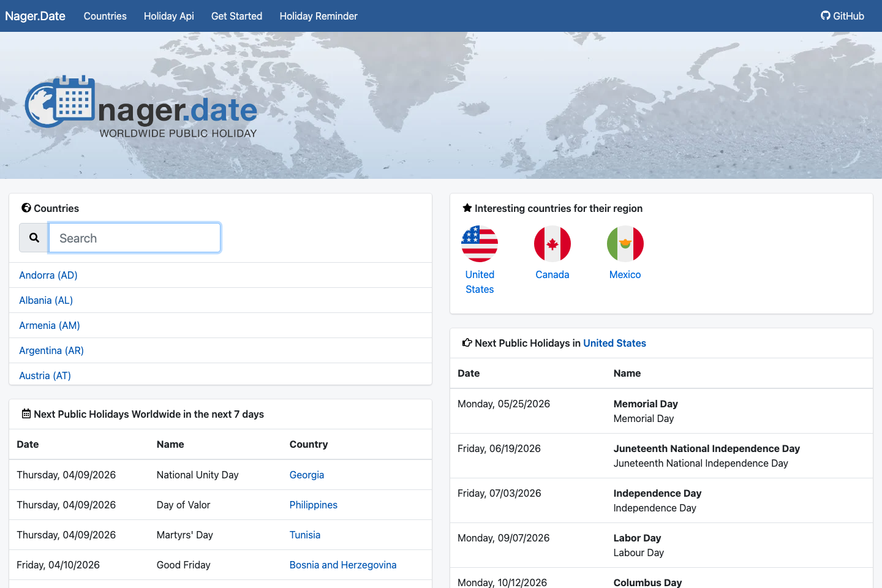Viewport: 882px width, 588px height.
Task: Click the hand icon beside Next Public Holidays heading
Action: 467,343
